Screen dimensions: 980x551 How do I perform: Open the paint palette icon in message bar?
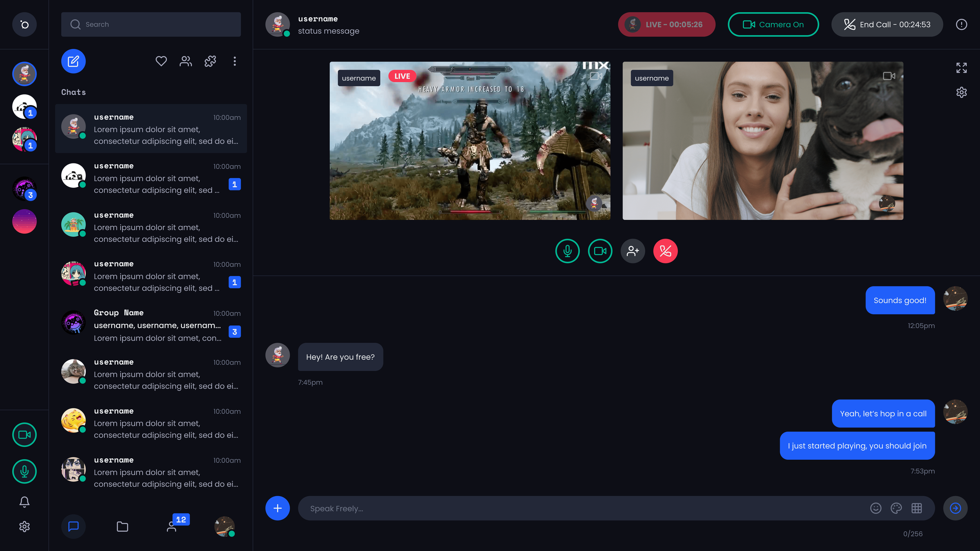[897, 508]
